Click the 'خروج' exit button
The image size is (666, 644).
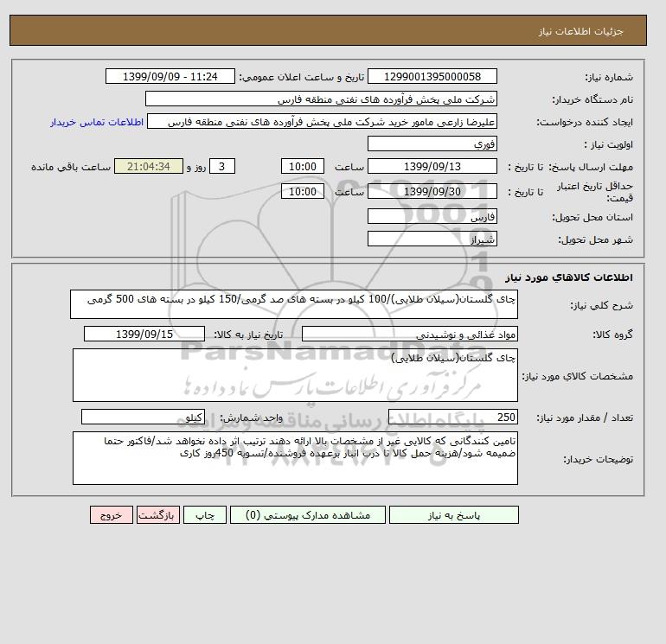point(112,515)
